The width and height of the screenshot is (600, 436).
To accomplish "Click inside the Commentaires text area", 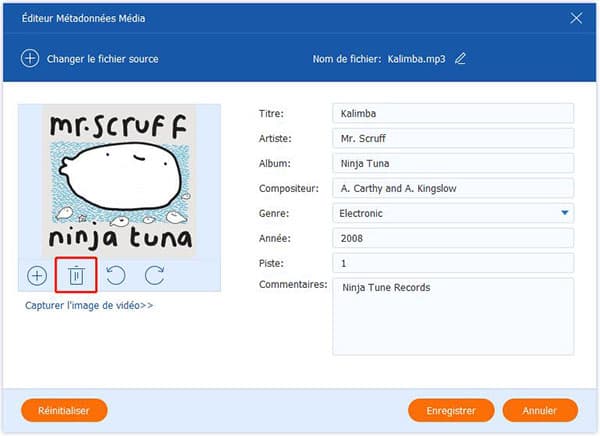I will tap(453, 317).
